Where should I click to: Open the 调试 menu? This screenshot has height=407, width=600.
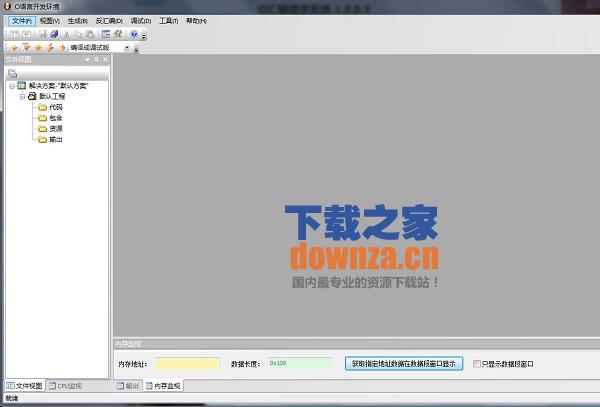[x=141, y=21]
